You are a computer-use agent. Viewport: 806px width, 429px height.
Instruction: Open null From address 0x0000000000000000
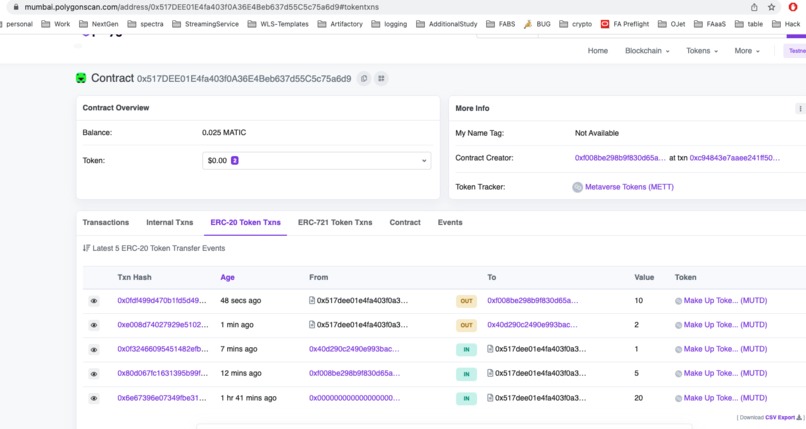(354, 398)
